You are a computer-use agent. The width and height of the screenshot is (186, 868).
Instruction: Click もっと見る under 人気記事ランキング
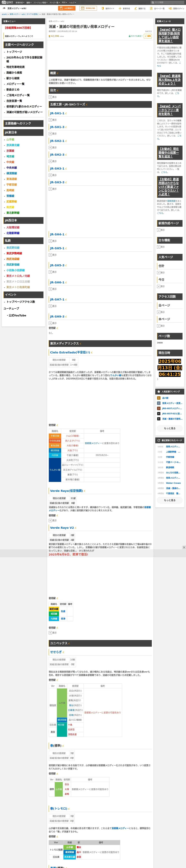coord(170,428)
